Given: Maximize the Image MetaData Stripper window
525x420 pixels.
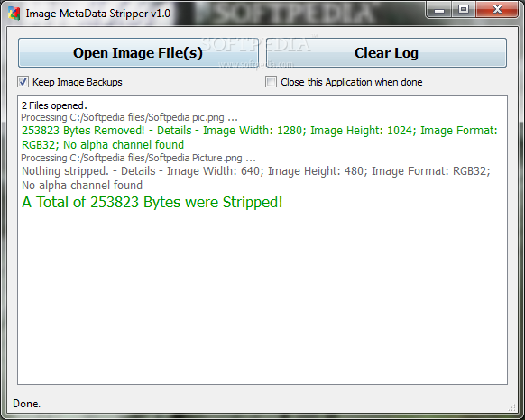Looking at the screenshot, I should (464, 10).
